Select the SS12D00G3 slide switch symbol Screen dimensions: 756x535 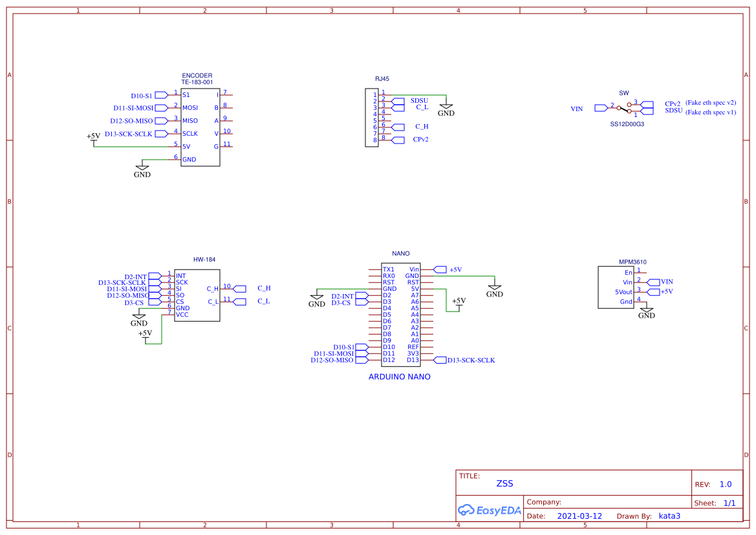pyautogui.click(x=625, y=109)
